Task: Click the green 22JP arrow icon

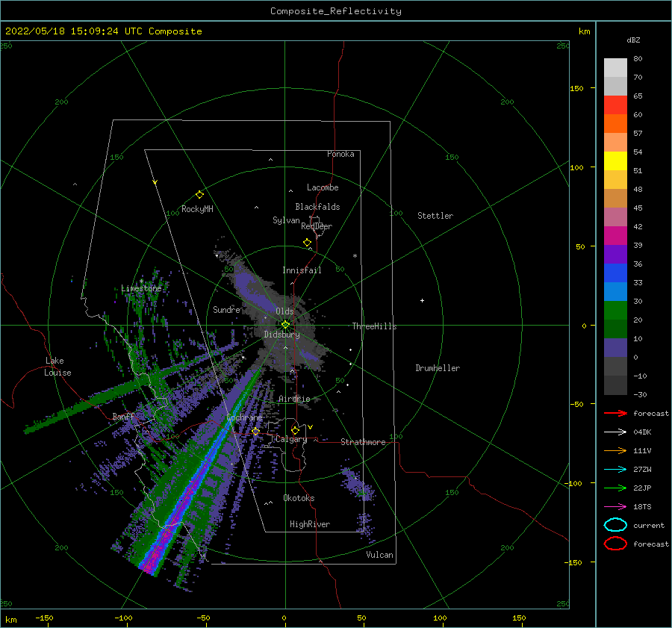Action: tap(615, 488)
